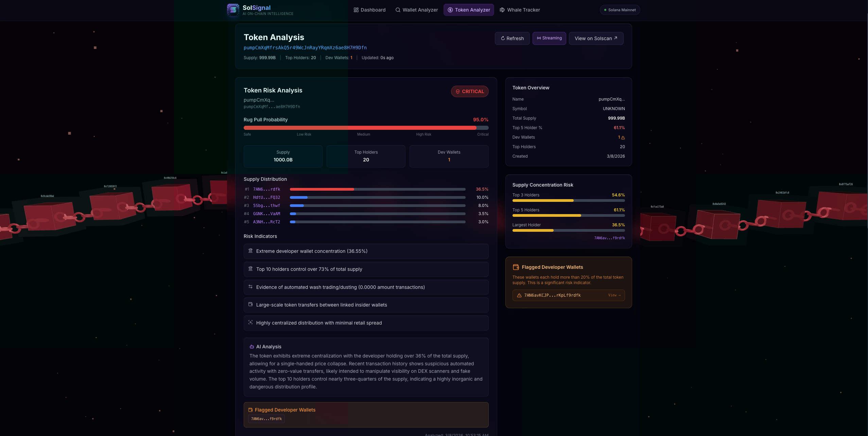This screenshot has width=868, height=436.
Task: Click the AI Analysis robot icon
Action: pyautogui.click(x=251, y=347)
